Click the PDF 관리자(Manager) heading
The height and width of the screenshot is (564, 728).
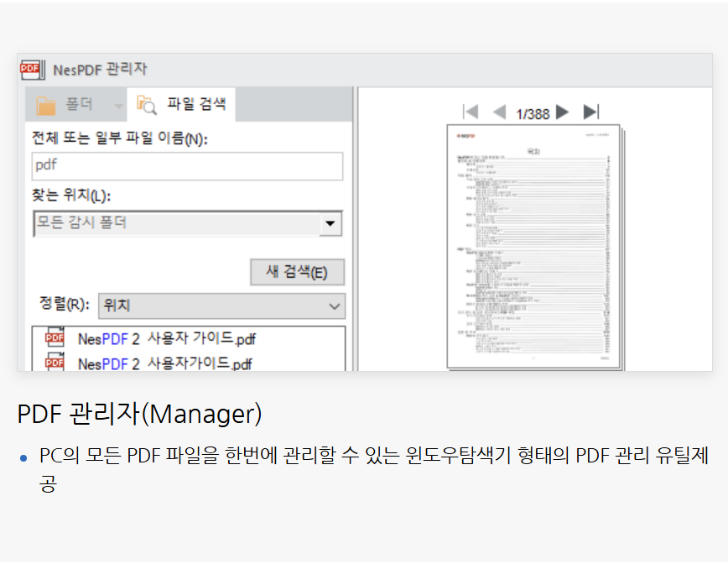[x=139, y=414]
